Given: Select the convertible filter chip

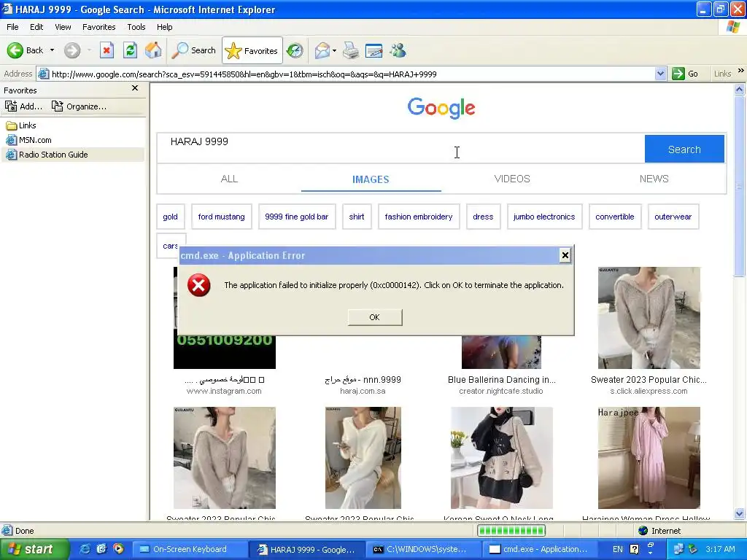Looking at the screenshot, I should 615,217.
